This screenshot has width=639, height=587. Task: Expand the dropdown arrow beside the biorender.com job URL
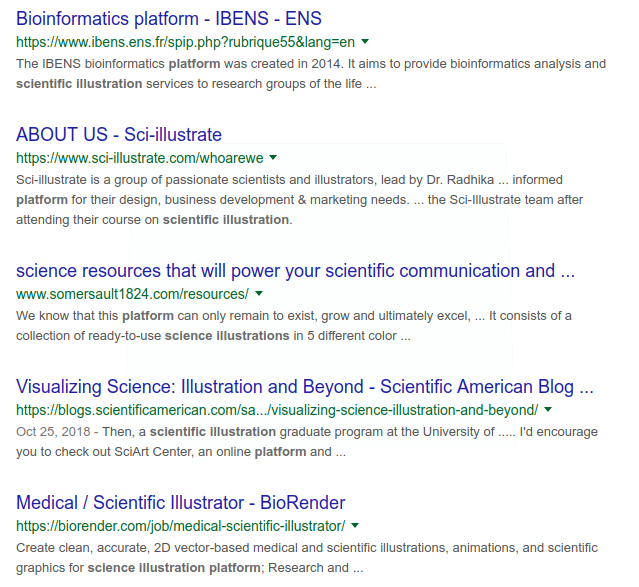[x=355, y=525]
